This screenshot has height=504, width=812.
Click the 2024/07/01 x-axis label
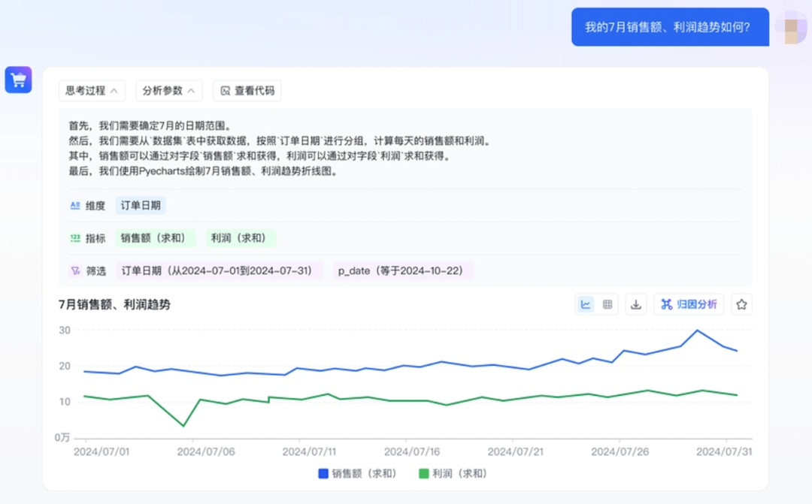[101, 451]
